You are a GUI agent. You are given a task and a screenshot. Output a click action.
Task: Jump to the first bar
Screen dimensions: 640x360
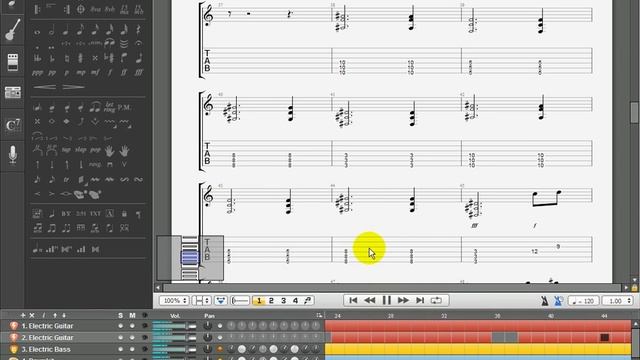pos(353,300)
